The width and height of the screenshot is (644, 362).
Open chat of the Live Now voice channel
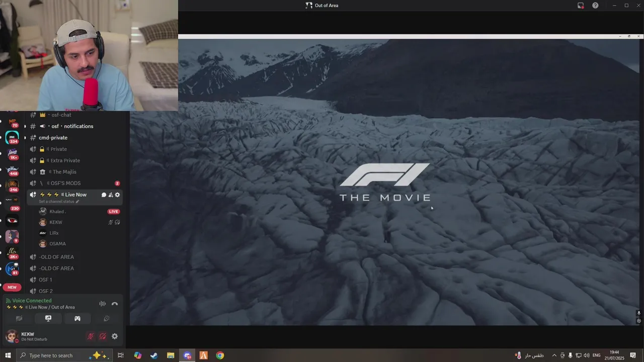104,195
